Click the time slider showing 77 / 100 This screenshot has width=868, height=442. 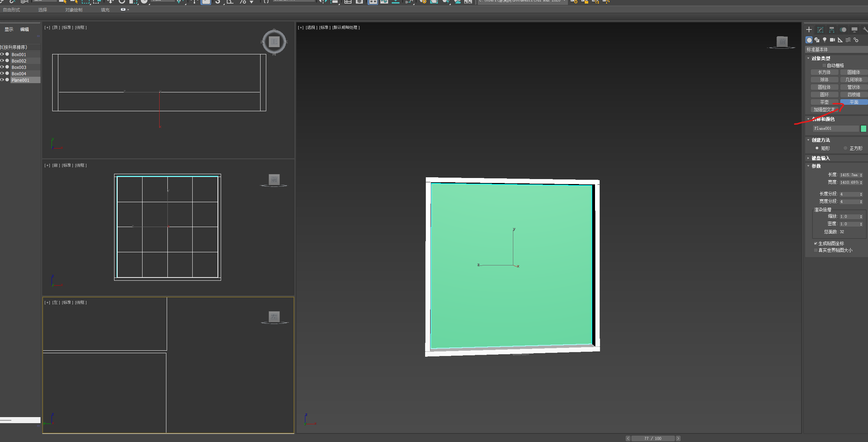pyautogui.click(x=653, y=438)
